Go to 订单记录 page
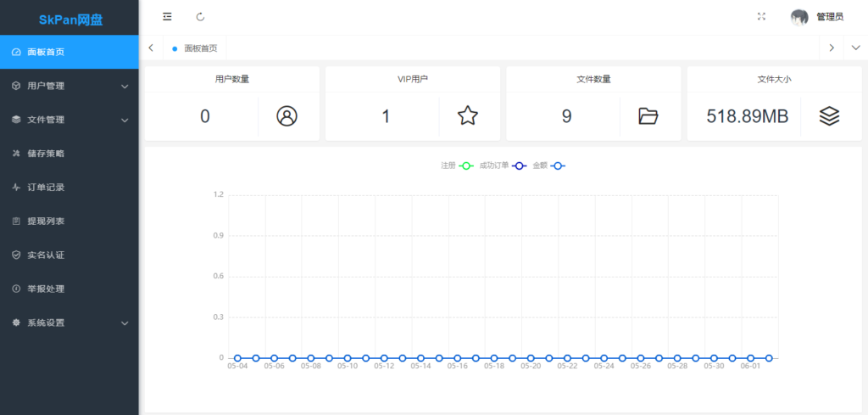Image resolution: width=868 pixels, height=415 pixels. click(x=46, y=188)
